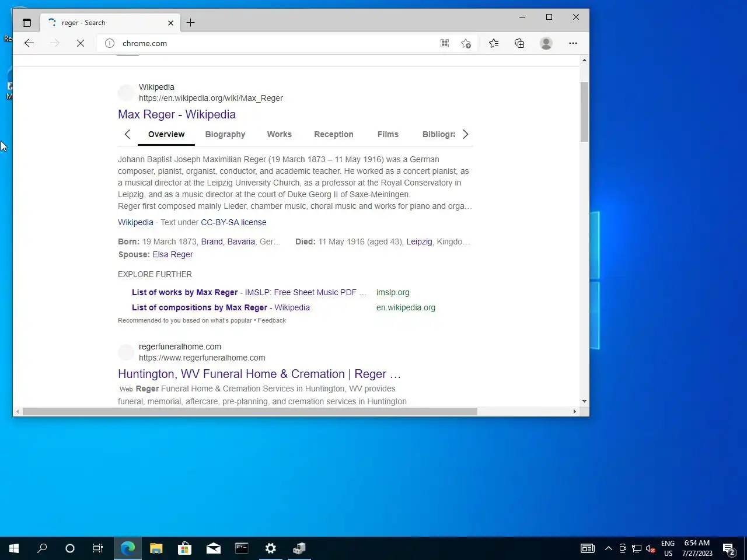The width and height of the screenshot is (747, 560).
Task: Click the https://www.regerfuneralhome.com URL
Action: coord(202,358)
